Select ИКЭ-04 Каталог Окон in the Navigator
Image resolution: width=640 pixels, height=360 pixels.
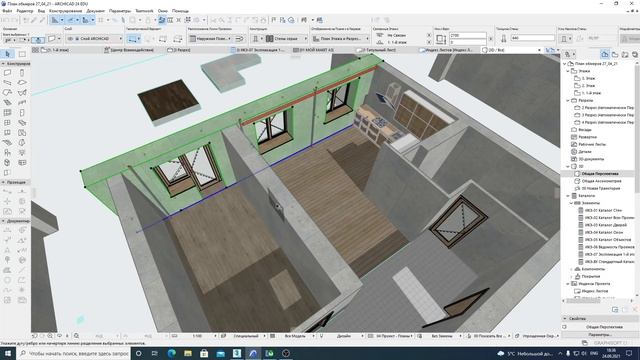coord(604,232)
